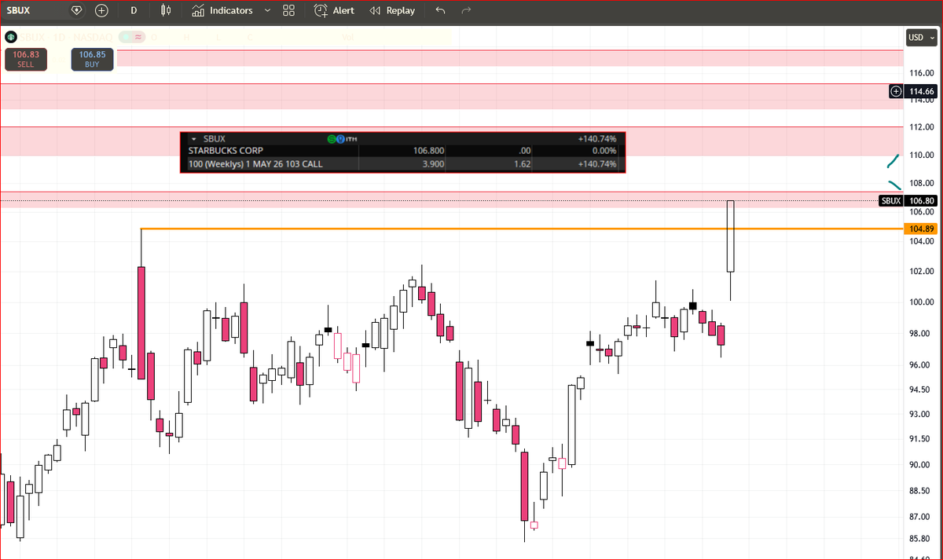Click the 116.00 price axis label
The image size is (943, 560).
click(x=921, y=73)
